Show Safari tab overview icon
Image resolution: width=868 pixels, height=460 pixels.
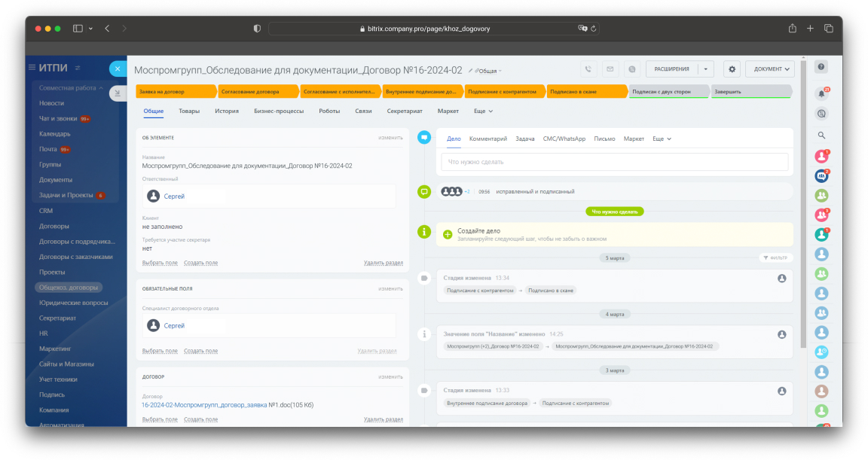[829, 29]
